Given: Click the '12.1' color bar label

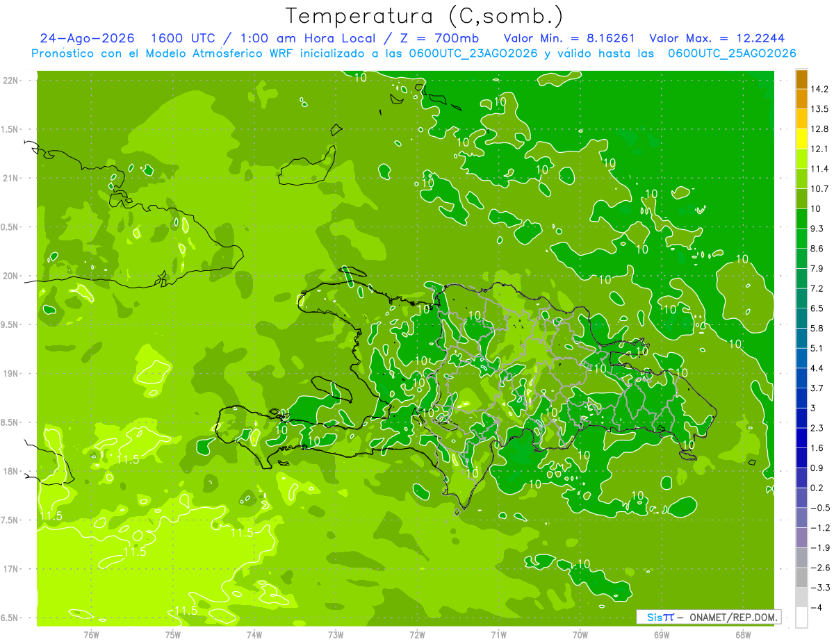Looking at the screenshot, I should 820,149.
